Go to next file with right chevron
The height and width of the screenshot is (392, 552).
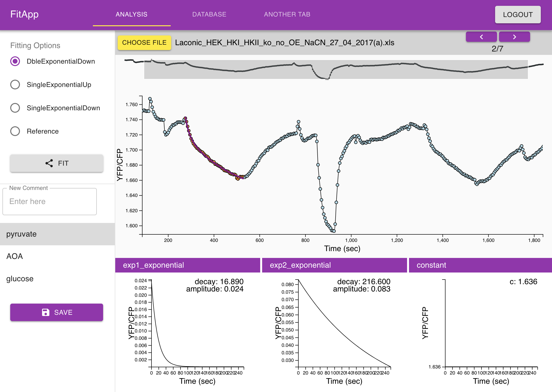tap(514, 37)
